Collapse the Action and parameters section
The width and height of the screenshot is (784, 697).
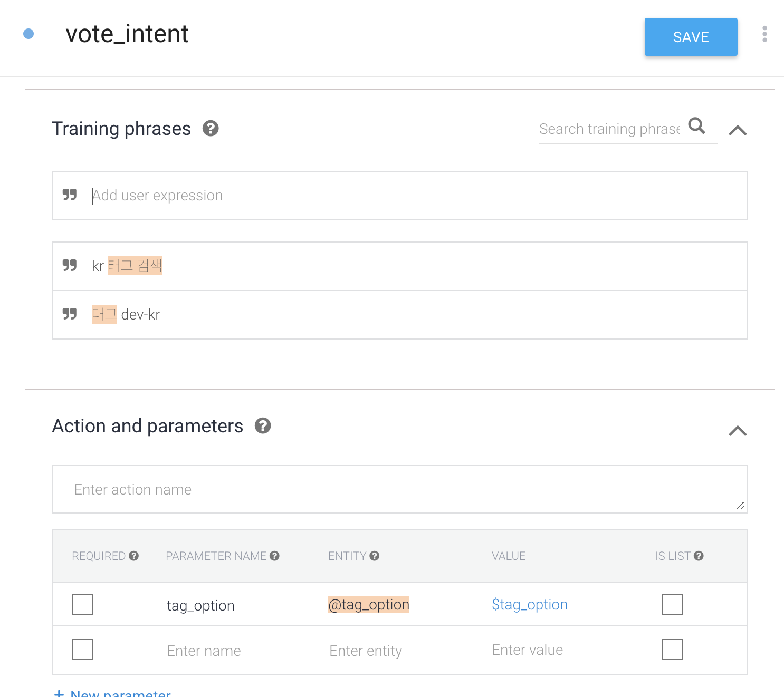click(738, 431)
